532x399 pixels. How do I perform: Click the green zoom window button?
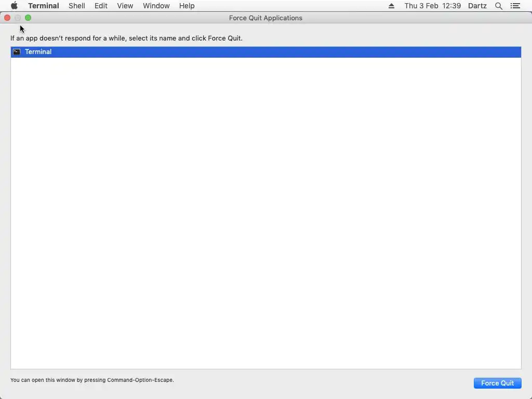pos(28,18)
